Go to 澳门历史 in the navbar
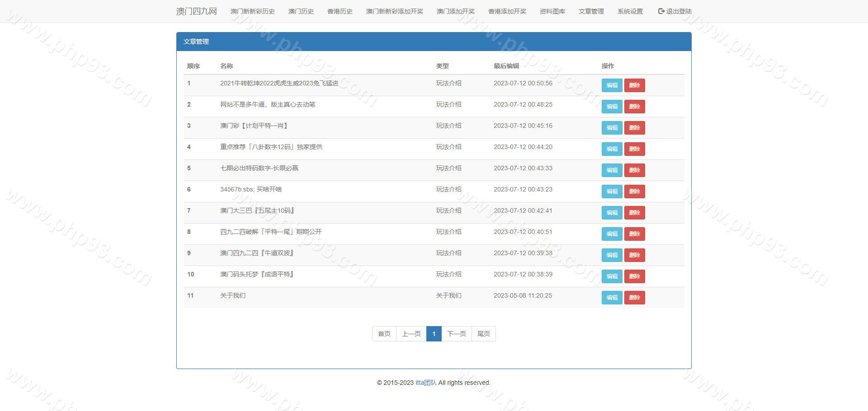This screenshot has height=411, width=868. pos(301,11)
